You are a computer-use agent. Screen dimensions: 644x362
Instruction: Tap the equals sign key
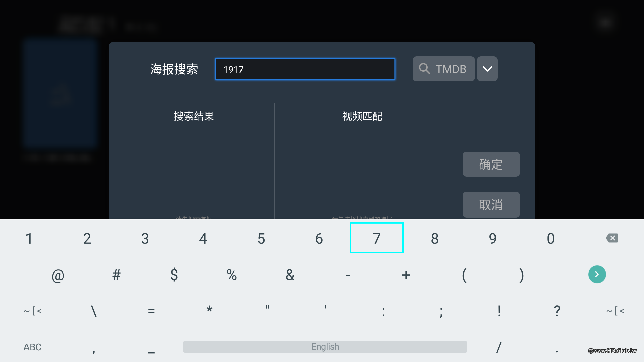pyautogui.click(x=151, y=311)
